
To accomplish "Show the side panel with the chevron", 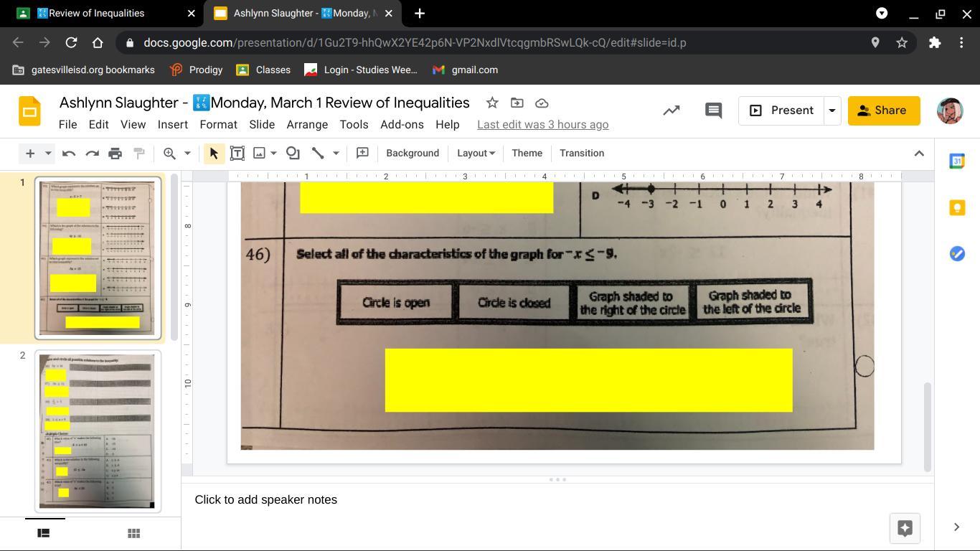I will (x=956, y=527).
